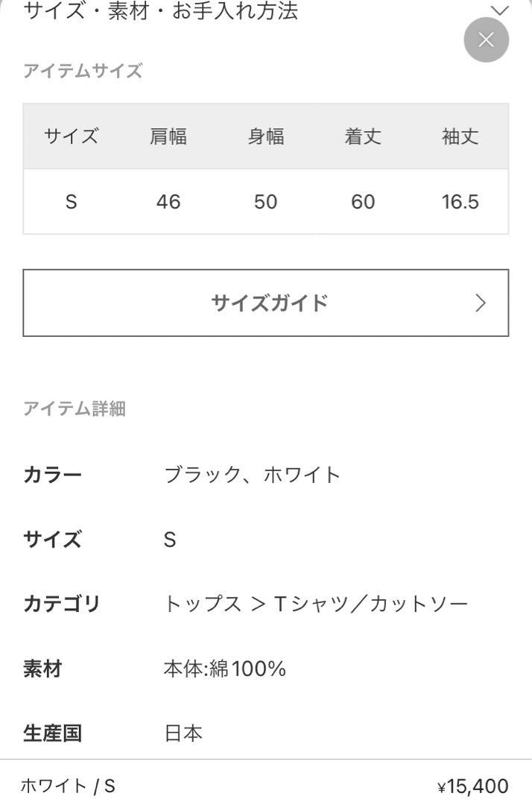Click the 袖丈 column header
The height and width of the screenshot is (805, 532).
[x=460, y=136]
